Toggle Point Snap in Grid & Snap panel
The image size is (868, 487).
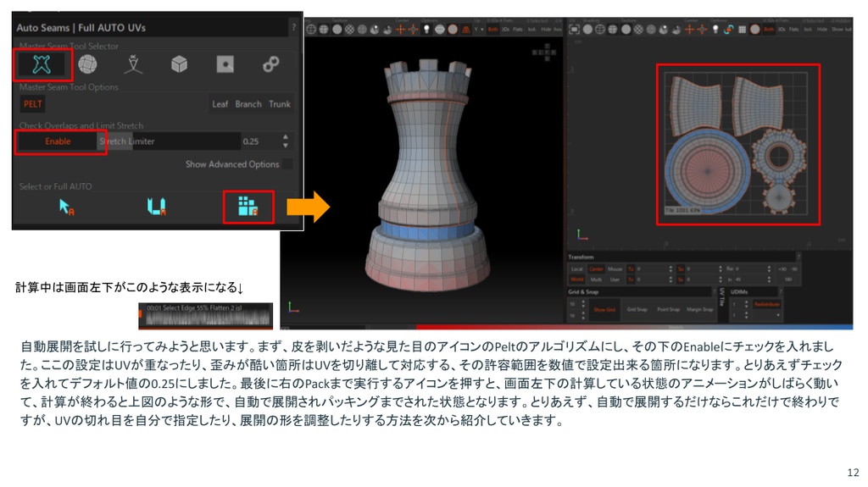tap(668, 309)
